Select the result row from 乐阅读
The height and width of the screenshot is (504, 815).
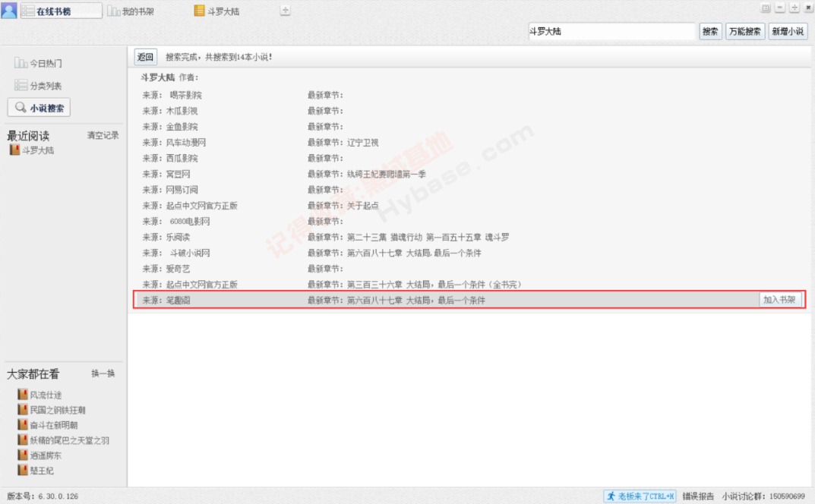click(x=469, y=237)
